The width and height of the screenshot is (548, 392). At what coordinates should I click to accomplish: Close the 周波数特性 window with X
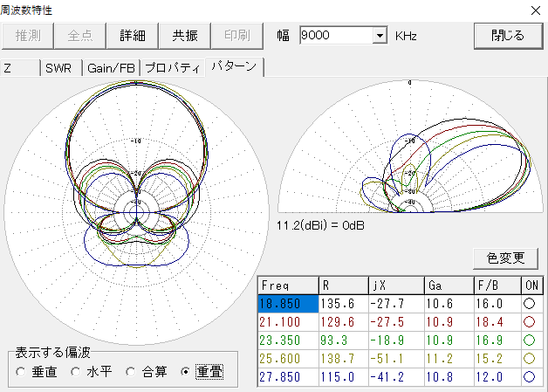point(534,10)
